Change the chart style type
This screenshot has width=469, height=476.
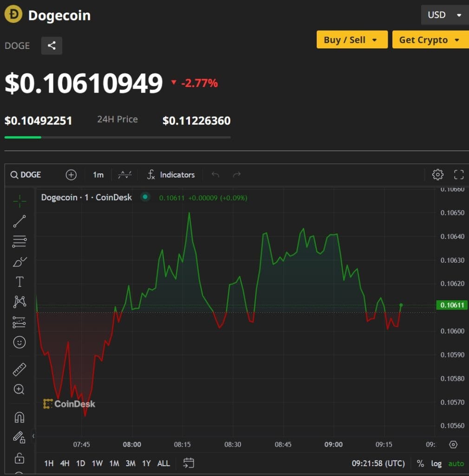[125, 175]
